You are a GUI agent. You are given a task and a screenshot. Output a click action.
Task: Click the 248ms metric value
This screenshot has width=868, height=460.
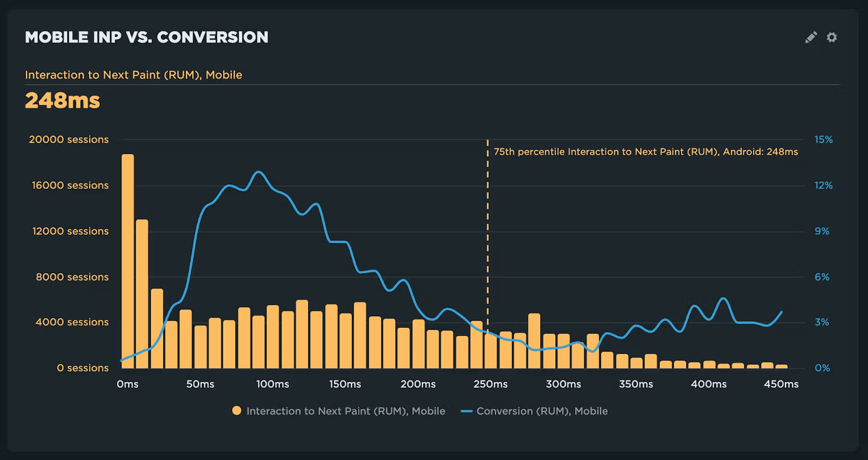click(62, 100)
